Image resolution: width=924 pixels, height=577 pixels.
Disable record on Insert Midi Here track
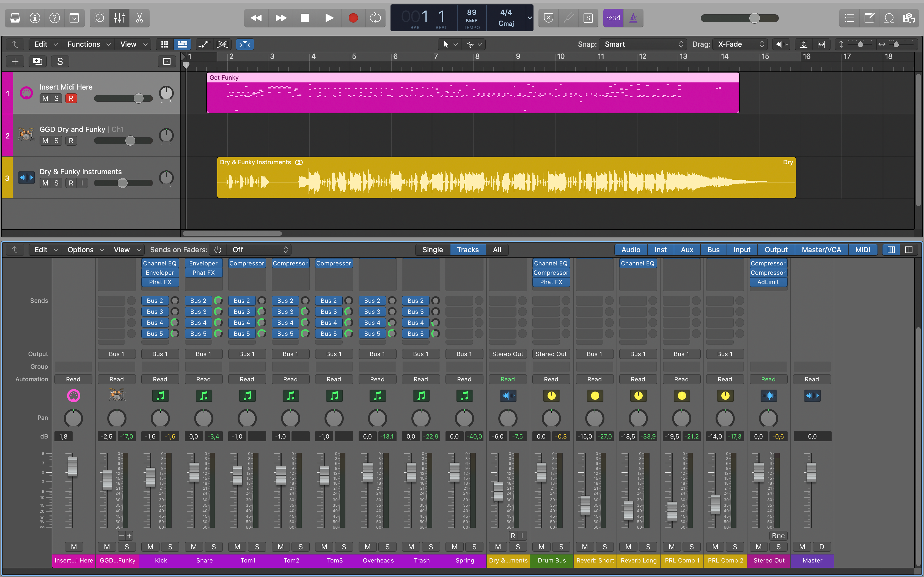(71, 98)
